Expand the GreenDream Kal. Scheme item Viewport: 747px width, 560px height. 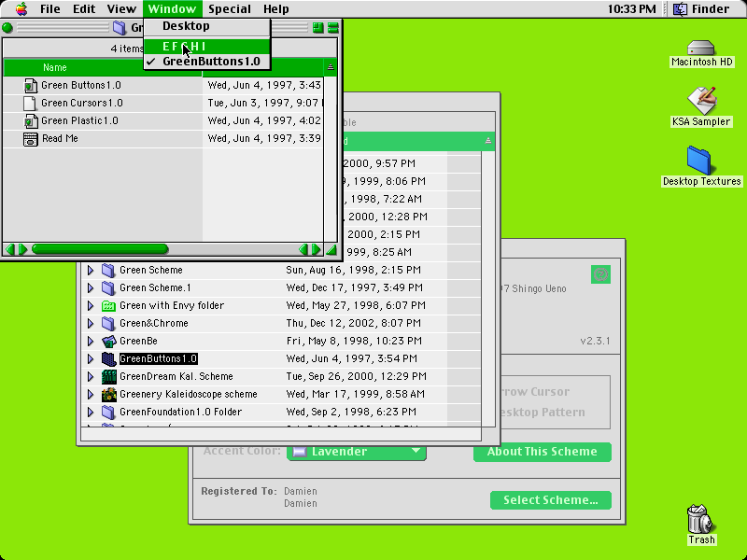click(x=90, y=377)
